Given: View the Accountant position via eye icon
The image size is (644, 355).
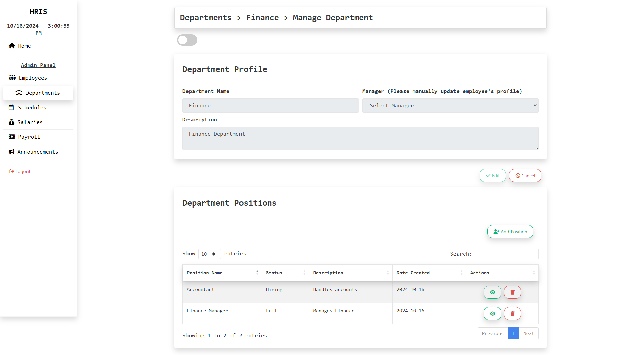Looking at the screenshot, I should click(492, 292).
